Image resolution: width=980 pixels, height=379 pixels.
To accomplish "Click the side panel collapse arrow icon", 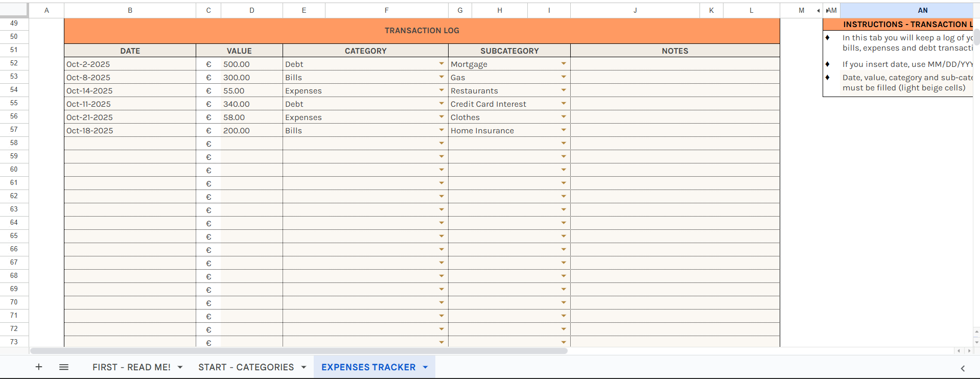I will [963, 368].
